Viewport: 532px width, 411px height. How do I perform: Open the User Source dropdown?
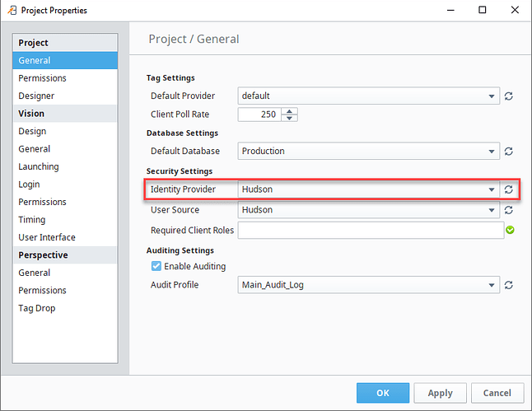tap(492, 210)
